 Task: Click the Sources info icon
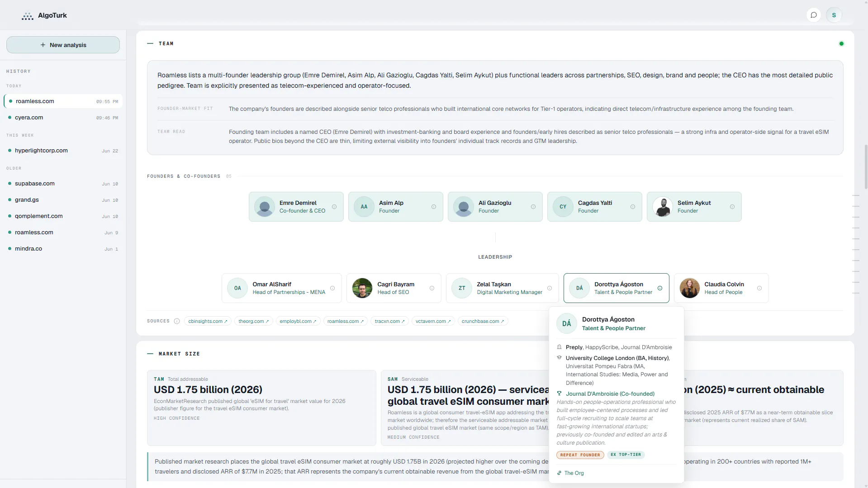pos(177,321)
